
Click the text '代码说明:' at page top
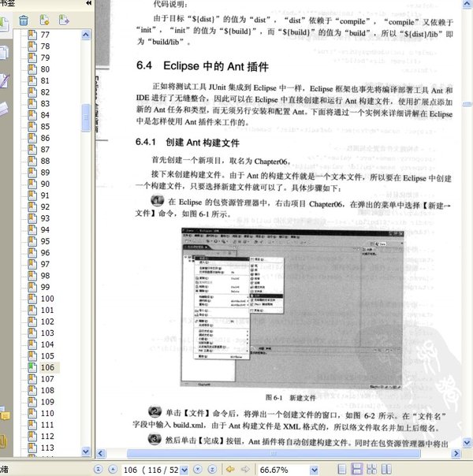click(170, 4)
